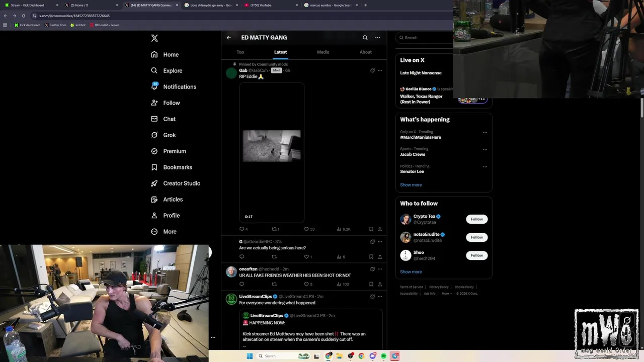Show more under Who to follow
This screenshot has width=644, height=362.
point(411,272)
